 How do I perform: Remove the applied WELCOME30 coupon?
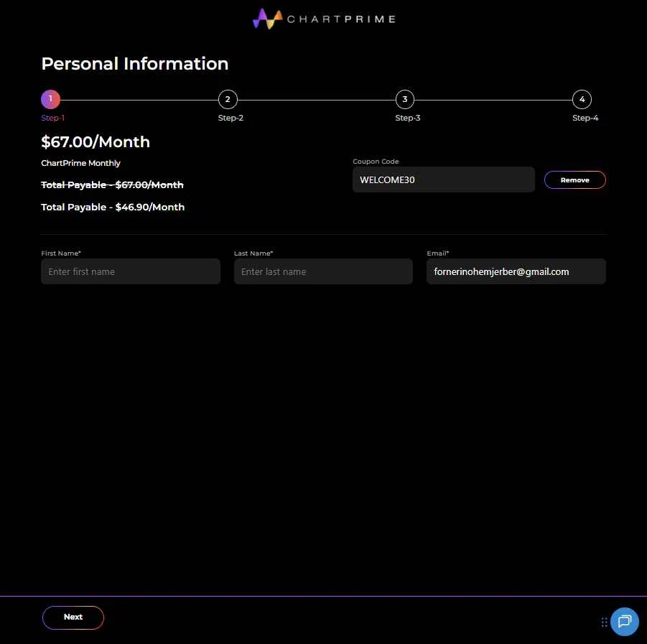tap(574, 180)
